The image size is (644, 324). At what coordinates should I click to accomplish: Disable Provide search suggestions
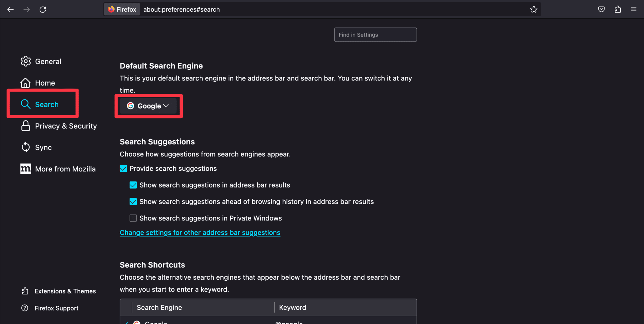click(123, 168)
